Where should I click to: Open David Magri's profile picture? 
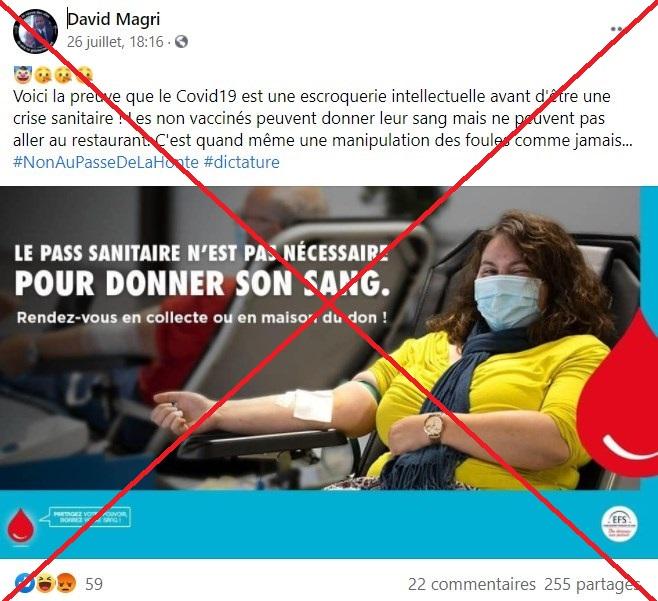point(35,31)
